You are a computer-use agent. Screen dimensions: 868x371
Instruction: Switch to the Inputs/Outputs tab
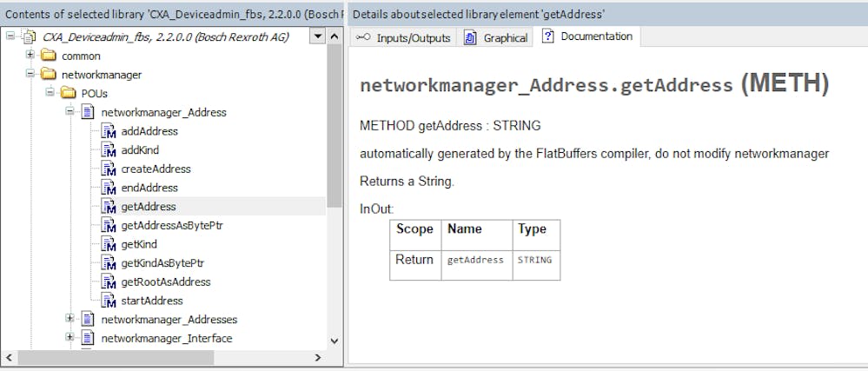tap(404, 37)
